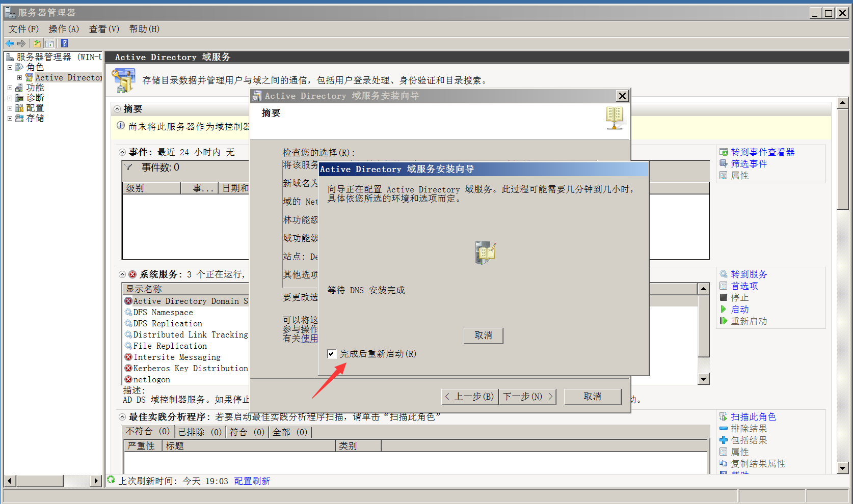The height and width of the screenshot is (504, 853).
Task: Click the green Start (启动) service icon
Action: click(724, 309)
